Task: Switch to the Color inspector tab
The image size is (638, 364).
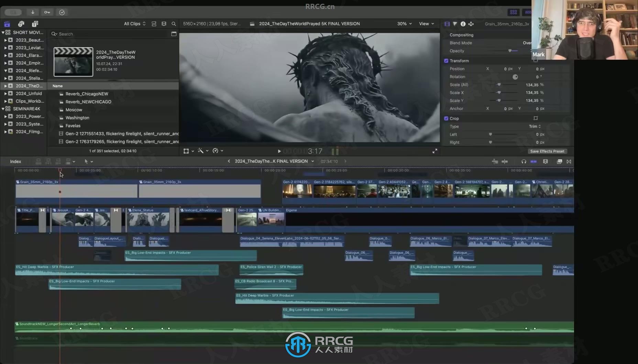Action: tap(455, 24)
